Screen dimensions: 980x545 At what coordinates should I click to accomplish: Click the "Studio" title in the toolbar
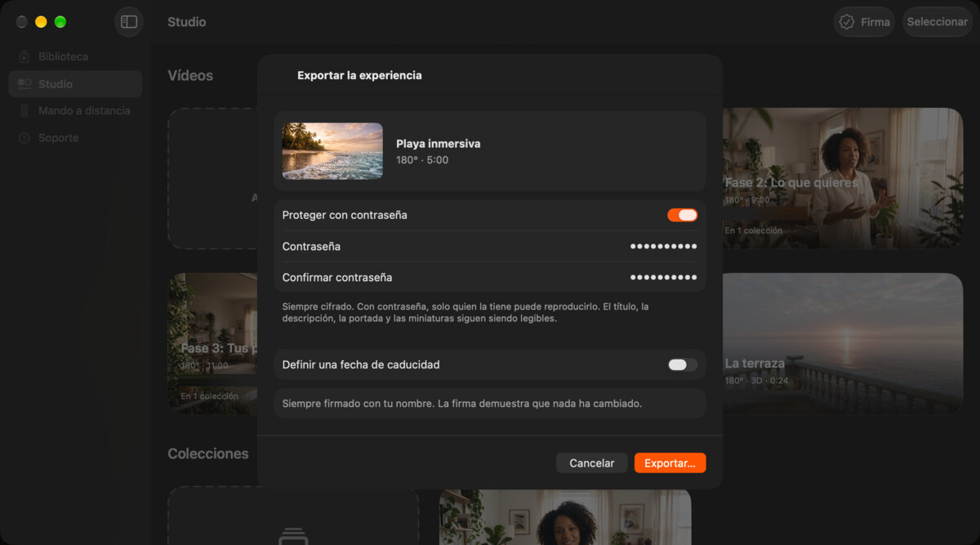tap(187, 22)
